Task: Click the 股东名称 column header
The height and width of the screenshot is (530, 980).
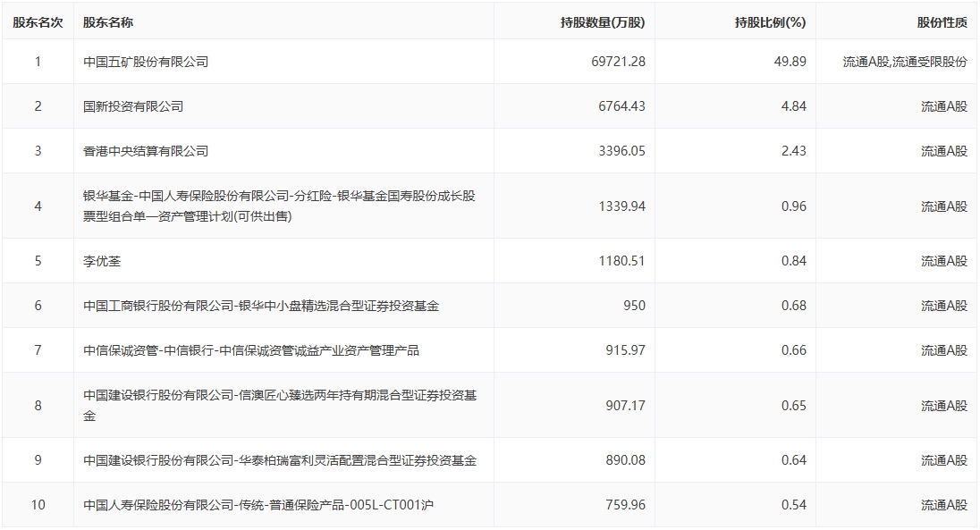Action: pyautogui.click(x=108, y=22)
